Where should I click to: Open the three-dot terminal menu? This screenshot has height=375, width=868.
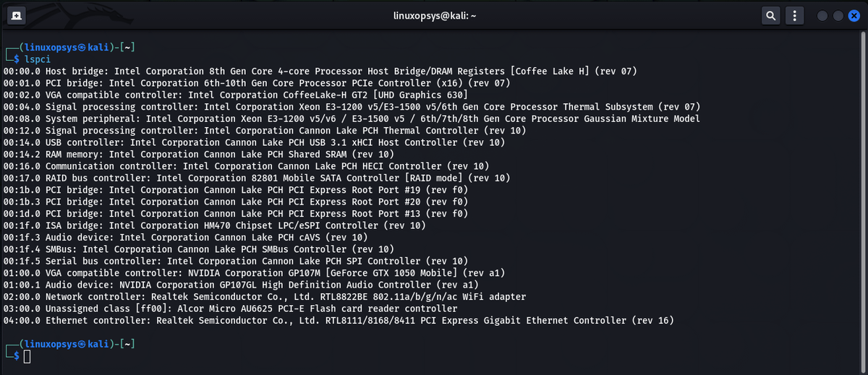795,15
